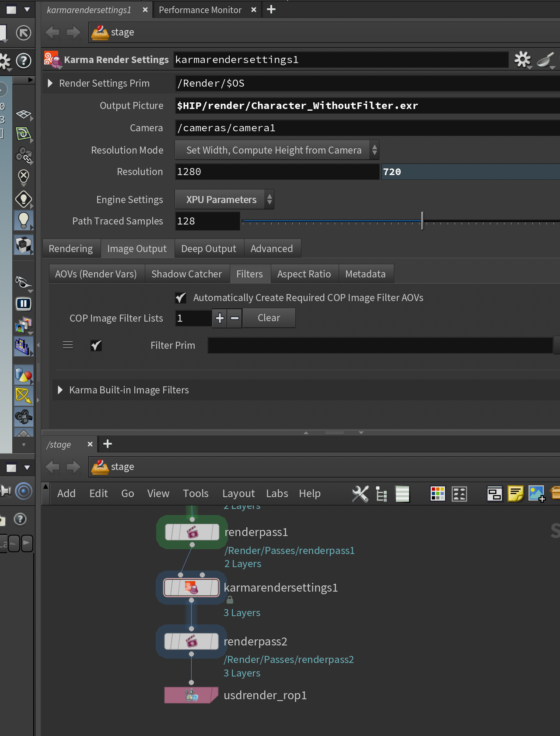Image resolution: width=560 pixels, height=736 pixels.
Task: Click the Camera path field
Action: point(367,128)
